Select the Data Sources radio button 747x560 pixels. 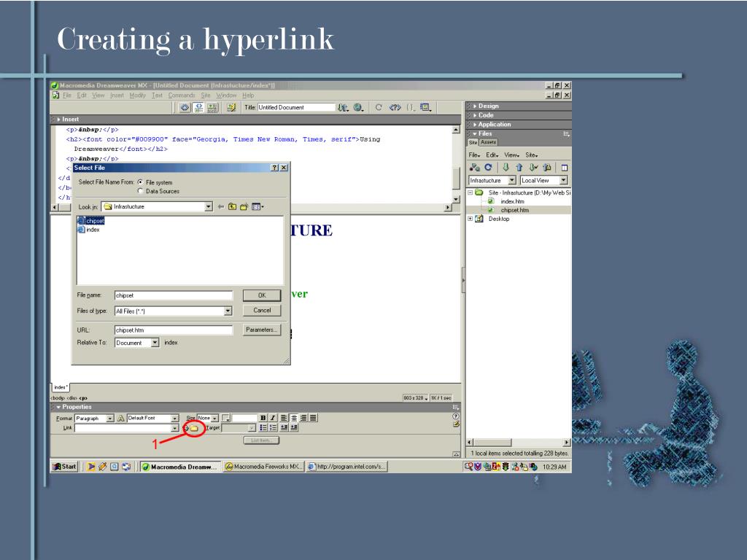[x=140, y=191]
